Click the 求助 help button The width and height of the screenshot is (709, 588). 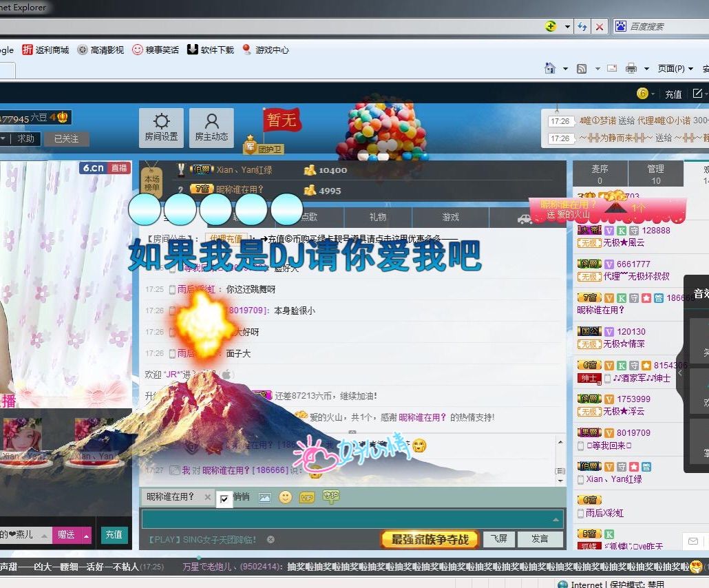click(25, 138)
